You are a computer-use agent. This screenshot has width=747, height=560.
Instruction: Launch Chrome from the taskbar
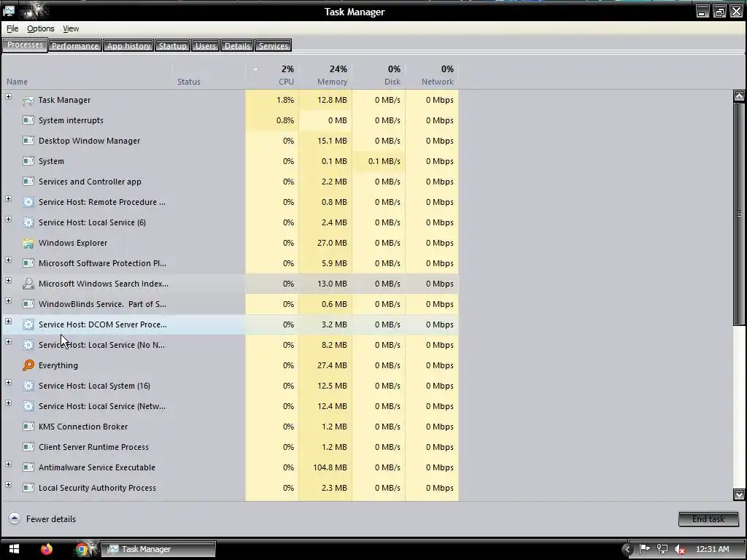pos(82,550)
